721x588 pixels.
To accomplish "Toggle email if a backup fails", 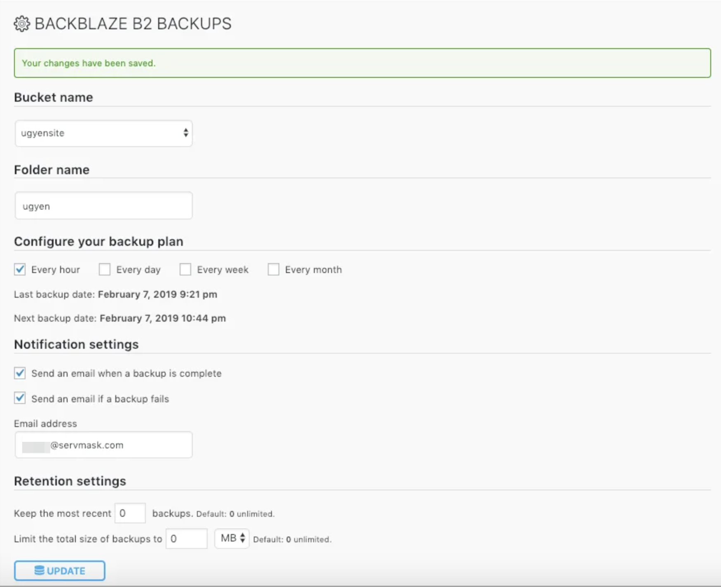I will [x=20, y=398].
